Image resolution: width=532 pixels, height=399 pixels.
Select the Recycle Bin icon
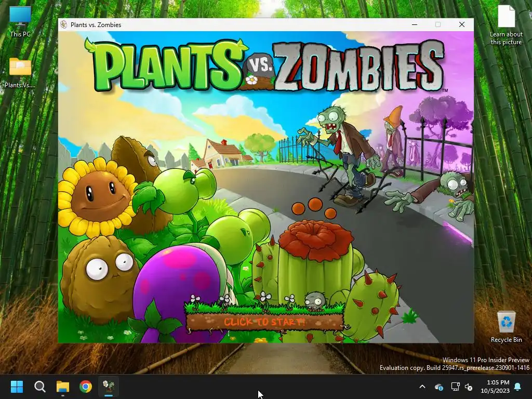pyautogui.click(x=506, y=327)
